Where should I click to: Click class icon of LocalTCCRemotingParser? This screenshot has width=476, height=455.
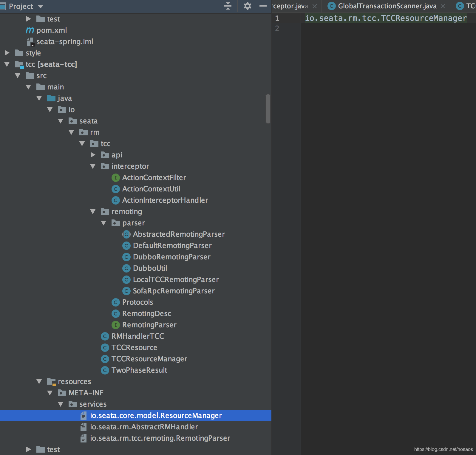(x=126, y=280)
